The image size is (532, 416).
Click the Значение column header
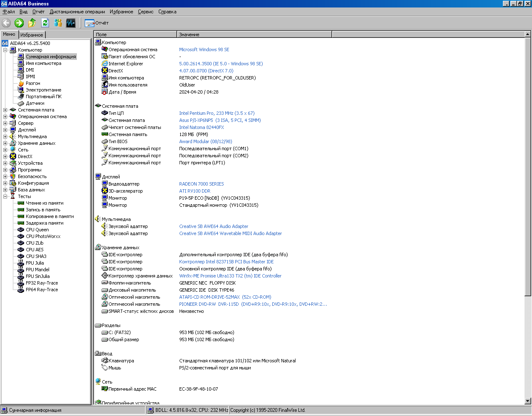tap(254, 35)
